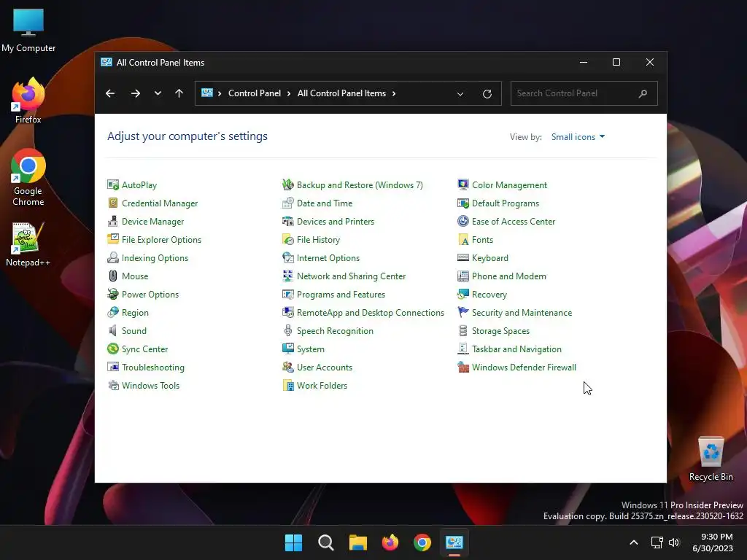Expand the address bar history dropdown
Screen dimensions: 747x560
coord(460,94)
